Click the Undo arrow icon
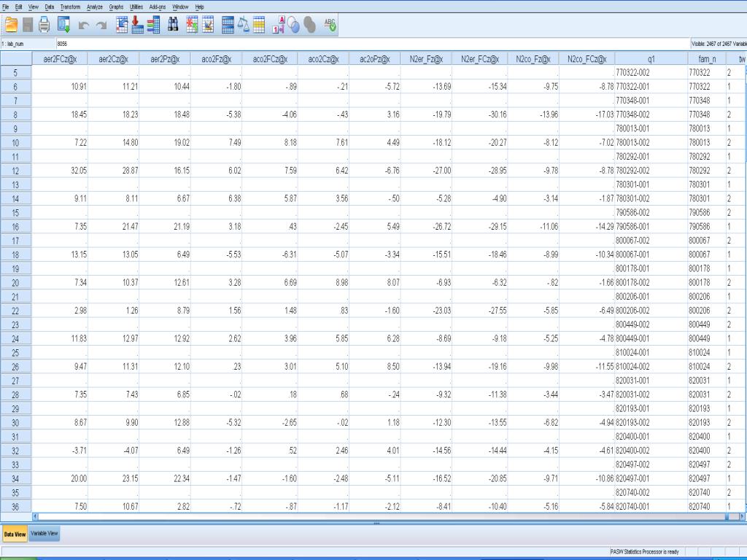 (84, 26)
